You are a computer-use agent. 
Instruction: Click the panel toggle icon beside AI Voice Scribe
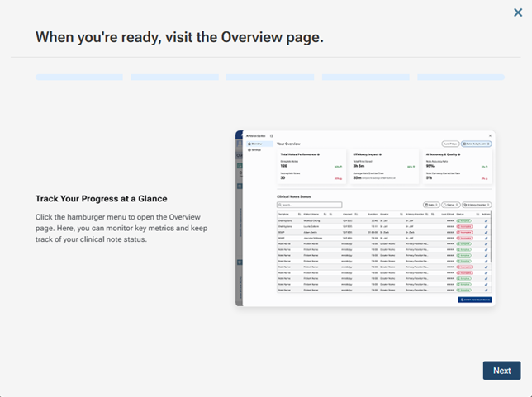pos(272,135)
